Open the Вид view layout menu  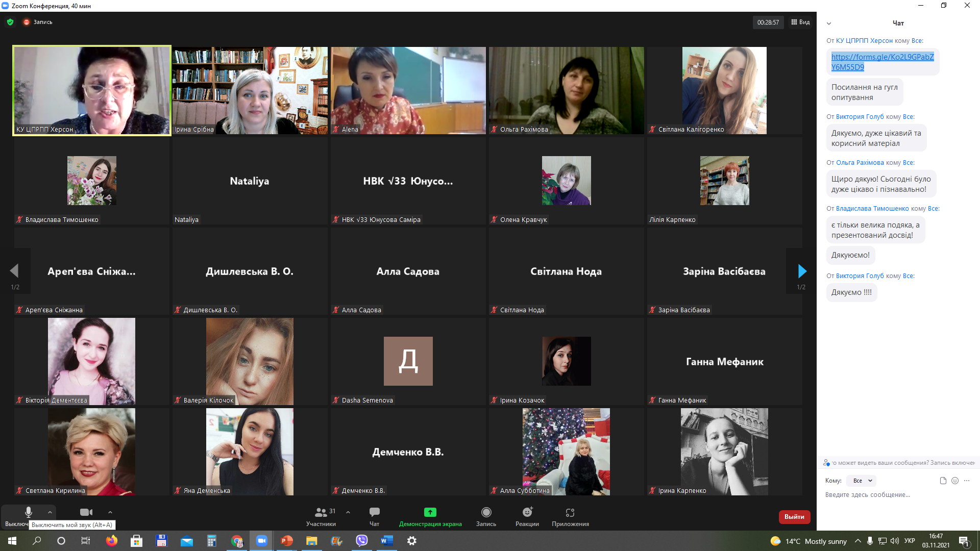[x=800, y=22]
